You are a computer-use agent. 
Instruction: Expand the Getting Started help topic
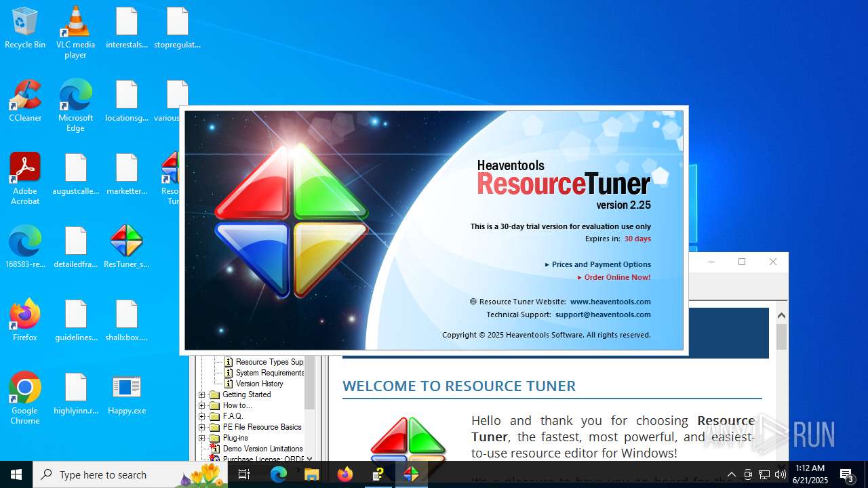201,394
